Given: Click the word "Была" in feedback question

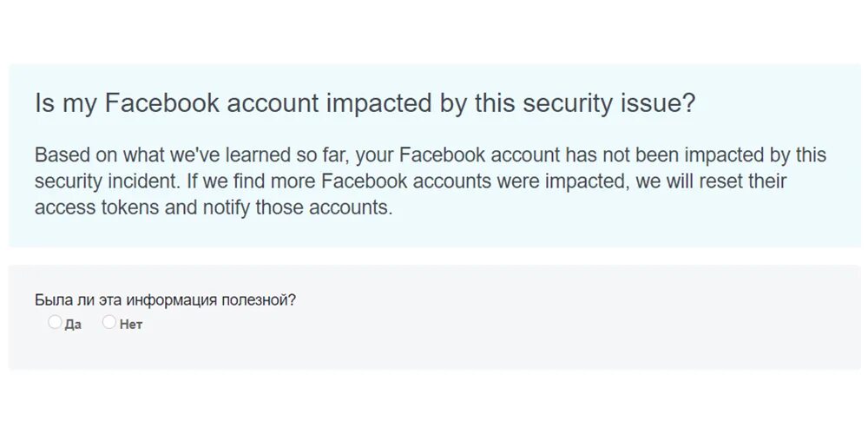Looking at the screenshot, I should [x=51, y=300].
